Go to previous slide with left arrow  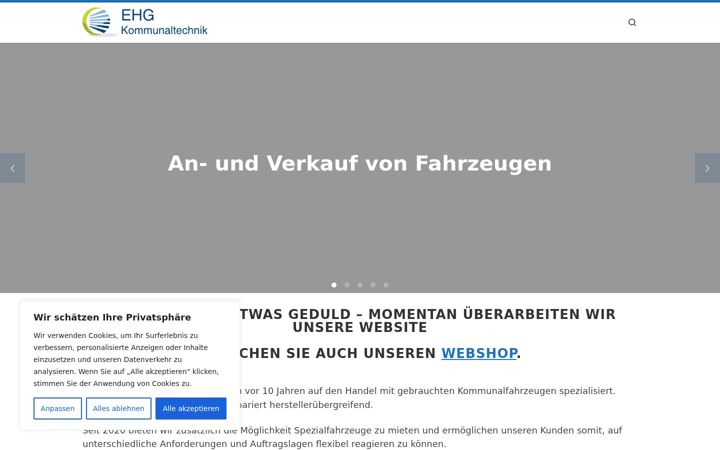tap(12, 168)
